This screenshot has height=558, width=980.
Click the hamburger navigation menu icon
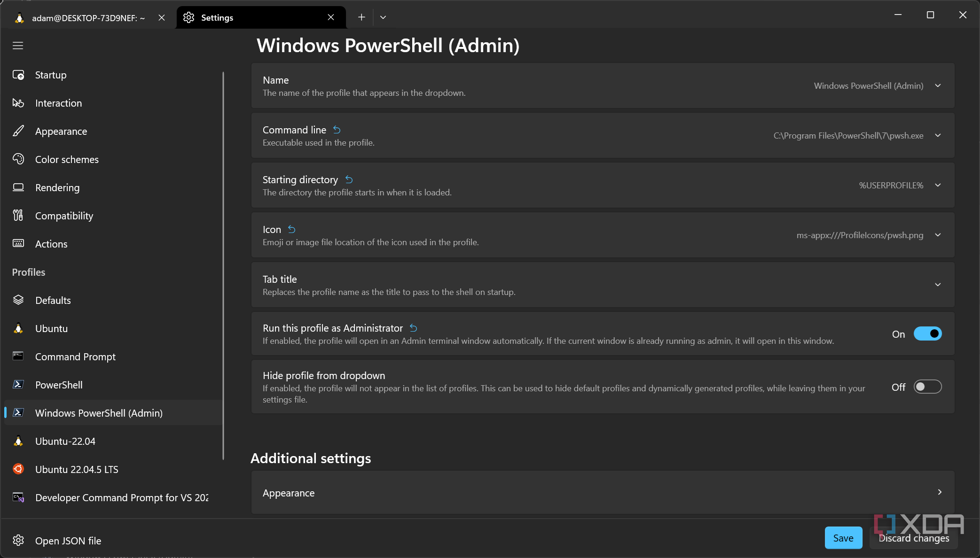point(18,46)
